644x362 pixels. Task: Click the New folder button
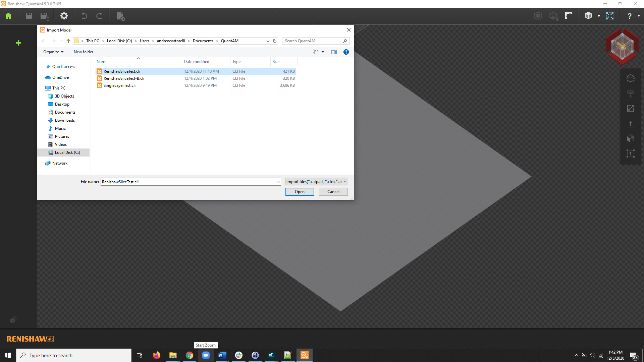click(x=84, y=52)
